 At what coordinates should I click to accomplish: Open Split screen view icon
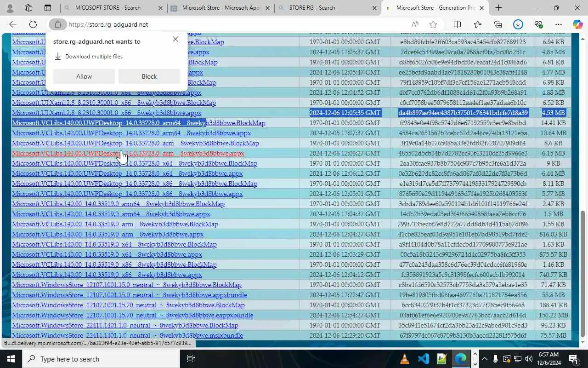pyautogui.click(x=458, y=24)
